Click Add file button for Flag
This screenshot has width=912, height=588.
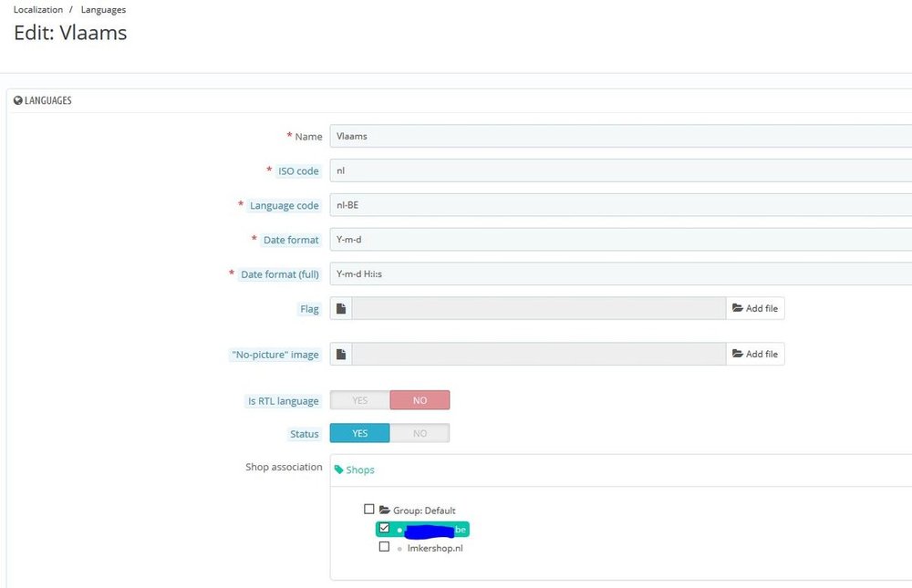(x=755, y=309)
